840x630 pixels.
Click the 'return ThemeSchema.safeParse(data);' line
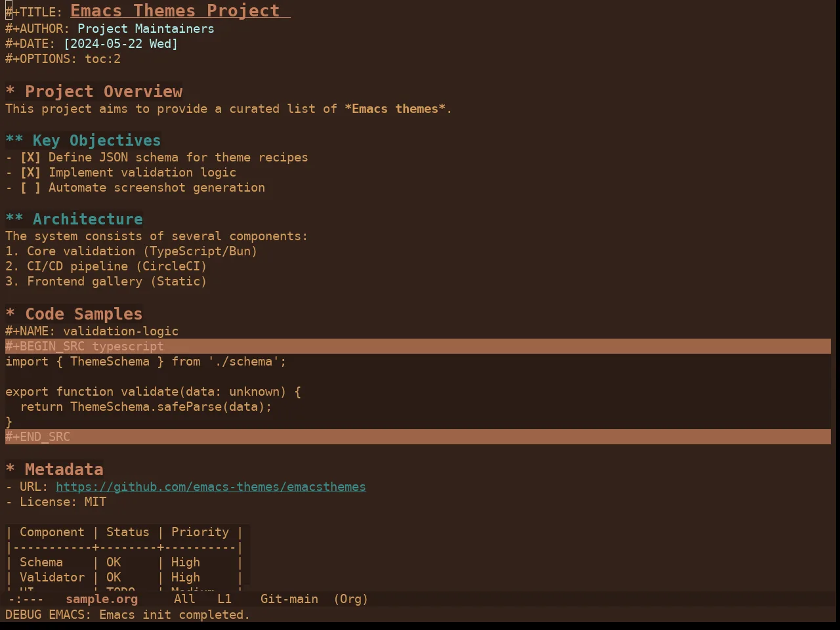click(x=146, y=407)
